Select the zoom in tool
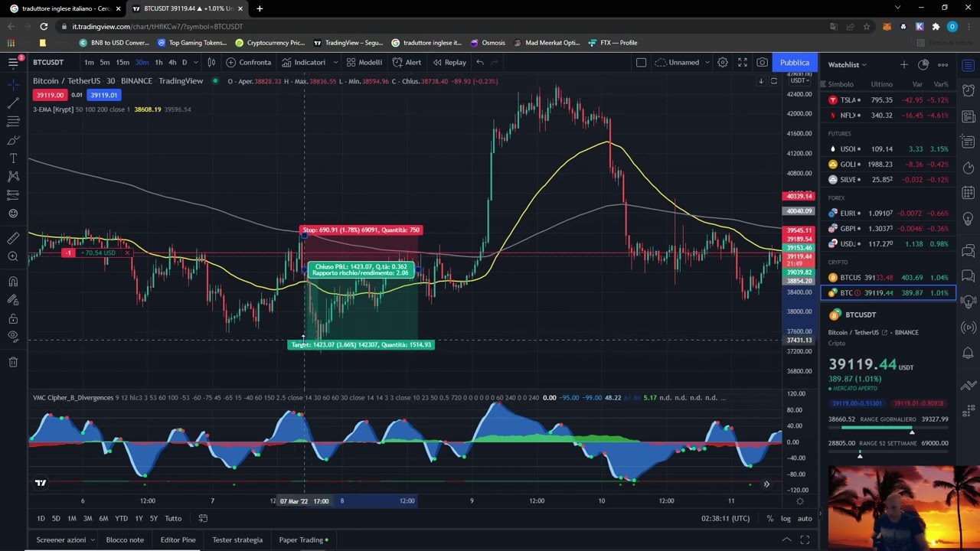 coord(13,256)
